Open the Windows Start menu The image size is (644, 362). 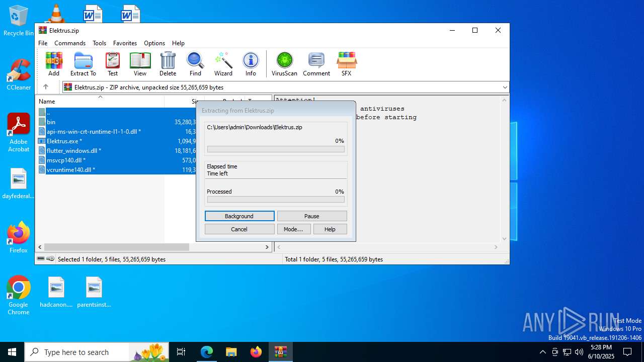tap(12, 352)
